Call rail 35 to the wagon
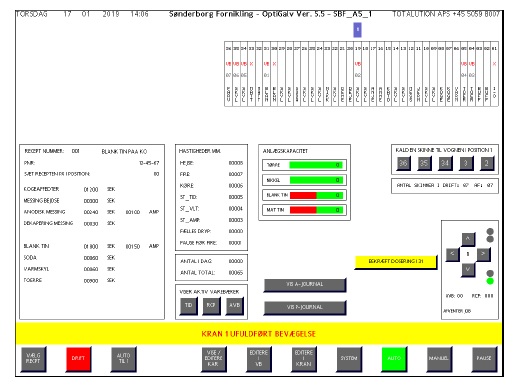 tap(424, 163)
